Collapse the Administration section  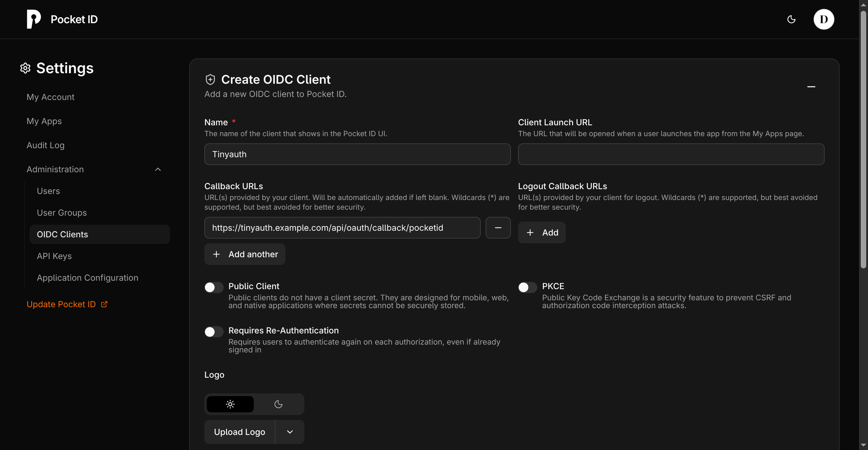point(158,169)
